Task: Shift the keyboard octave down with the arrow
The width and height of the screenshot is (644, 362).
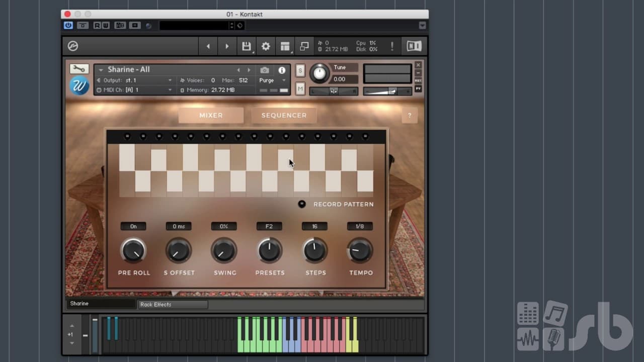Action: click(72, 343)
